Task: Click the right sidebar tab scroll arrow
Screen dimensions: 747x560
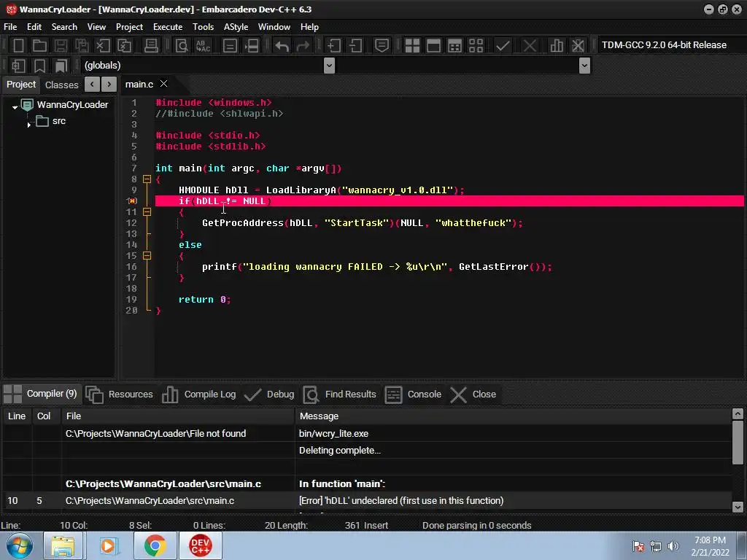Action: click(x=109, y=85)
